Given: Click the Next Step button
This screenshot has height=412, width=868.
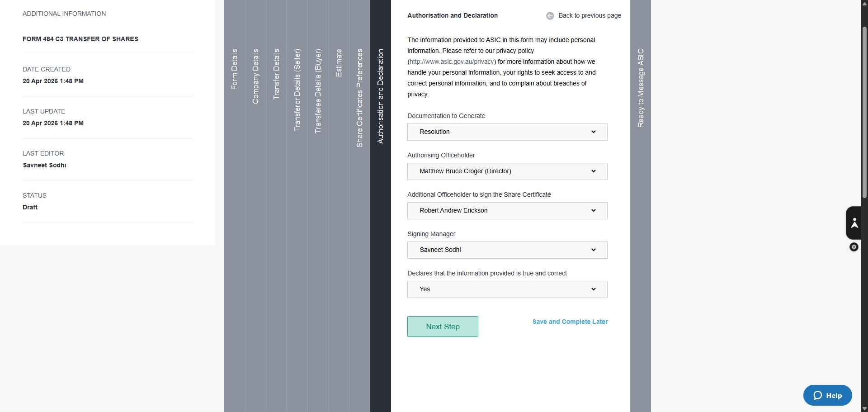Looking at the screenshot, I should pos(443,327).
